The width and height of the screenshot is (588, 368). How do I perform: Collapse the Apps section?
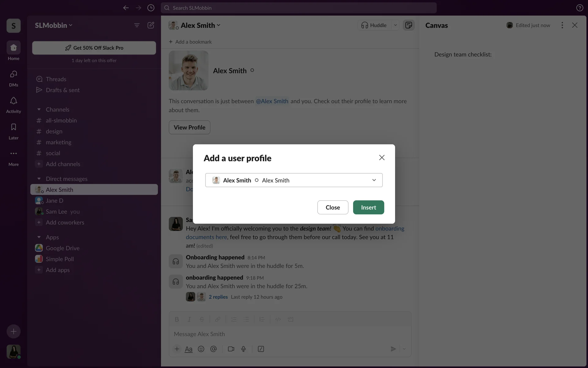pyautogui.click(x=39, y=237)
